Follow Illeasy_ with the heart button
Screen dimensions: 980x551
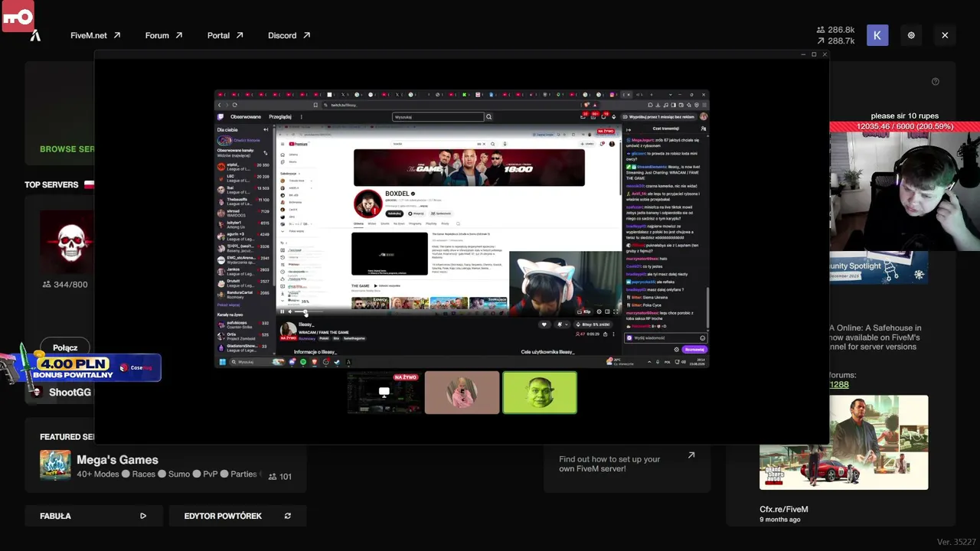click(x=544, y=324)
